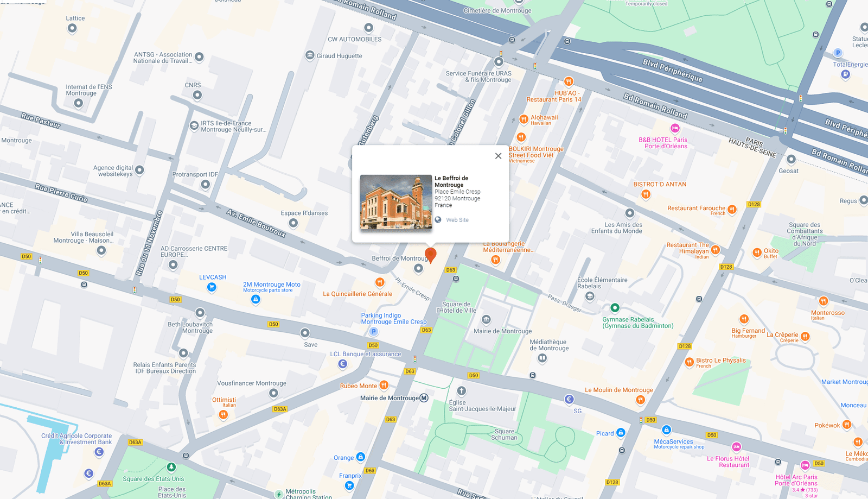Click the Geosat place marker
Viewport: 868px width, 499px height.
click(791, 159)
